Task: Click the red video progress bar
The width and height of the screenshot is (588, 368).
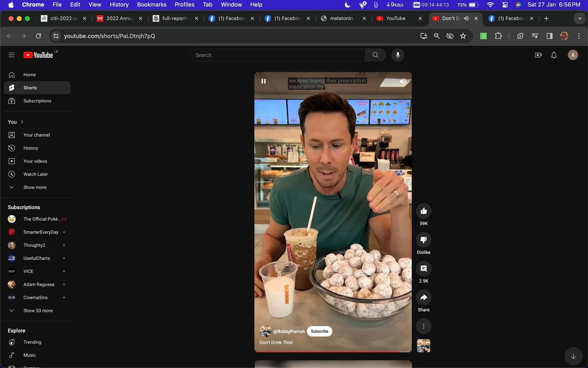Action: 327,351
